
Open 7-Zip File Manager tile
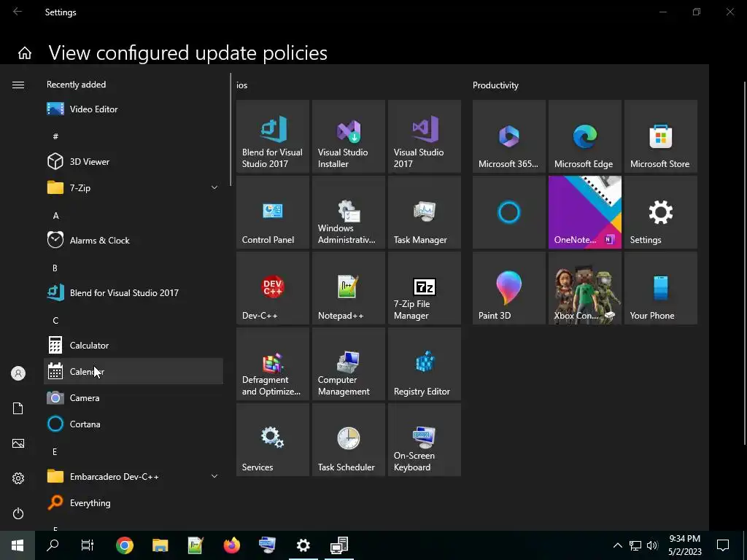tap(425, 288)
